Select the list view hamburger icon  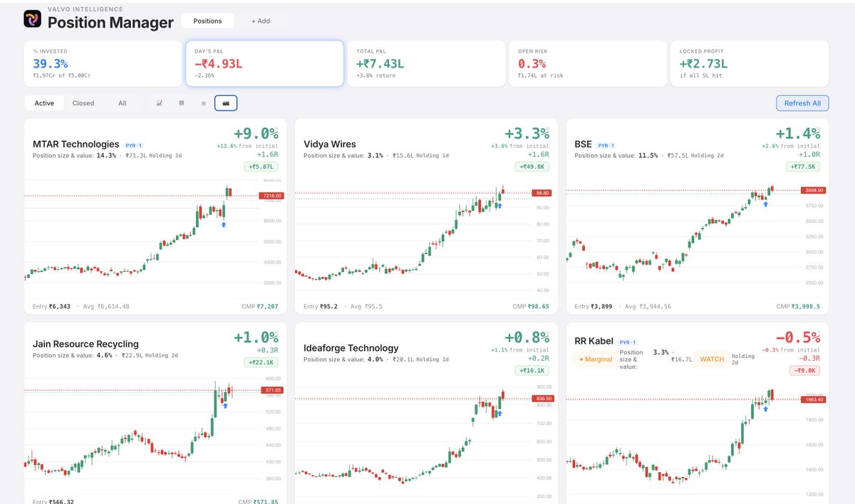tap(203, 103)
